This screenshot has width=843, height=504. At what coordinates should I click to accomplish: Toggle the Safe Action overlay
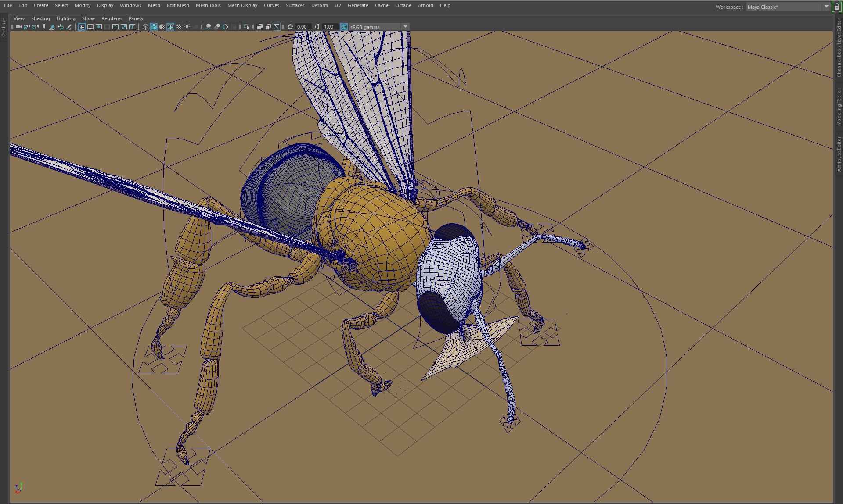point(124,27)
